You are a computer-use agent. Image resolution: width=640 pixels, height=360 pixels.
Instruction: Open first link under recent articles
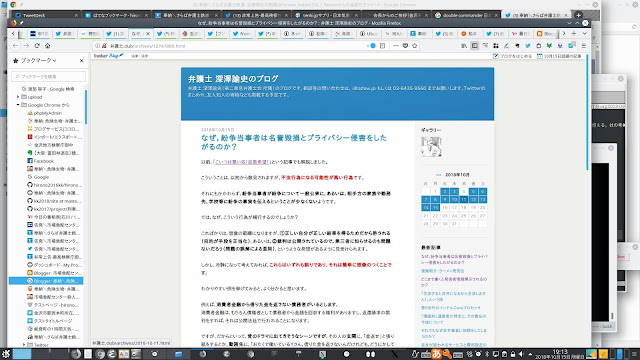[x=454, y=260]
